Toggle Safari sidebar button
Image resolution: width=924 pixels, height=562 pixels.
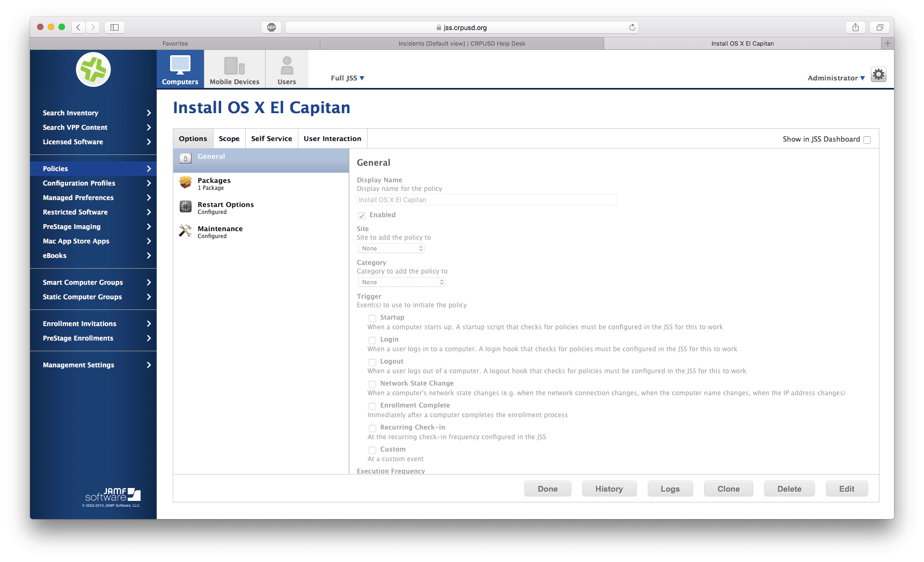[114, 27]
